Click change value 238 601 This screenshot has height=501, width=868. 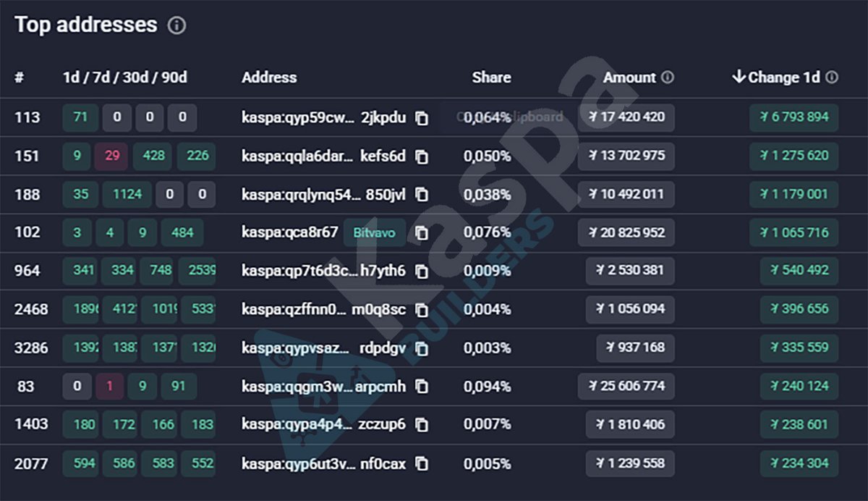799,424
